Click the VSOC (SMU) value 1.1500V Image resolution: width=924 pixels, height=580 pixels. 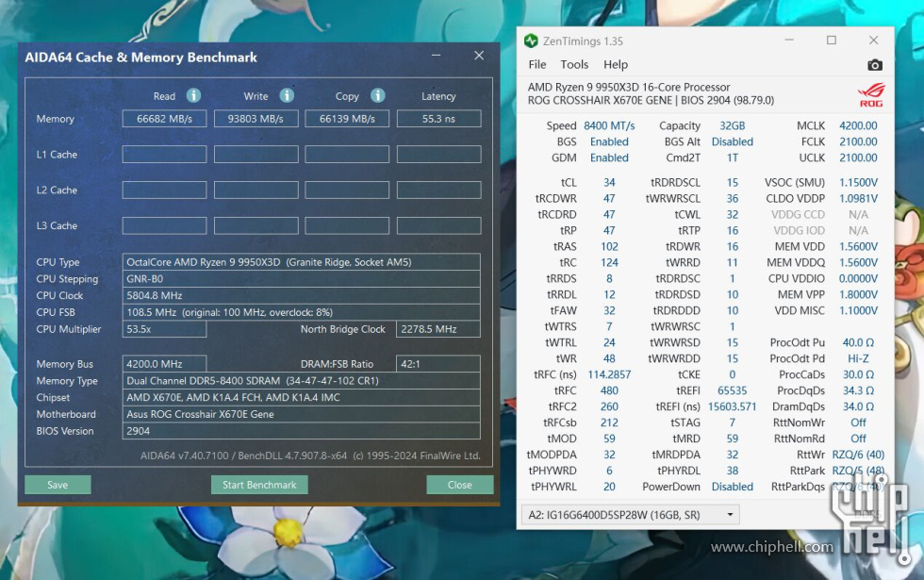(x=858, y=182)
